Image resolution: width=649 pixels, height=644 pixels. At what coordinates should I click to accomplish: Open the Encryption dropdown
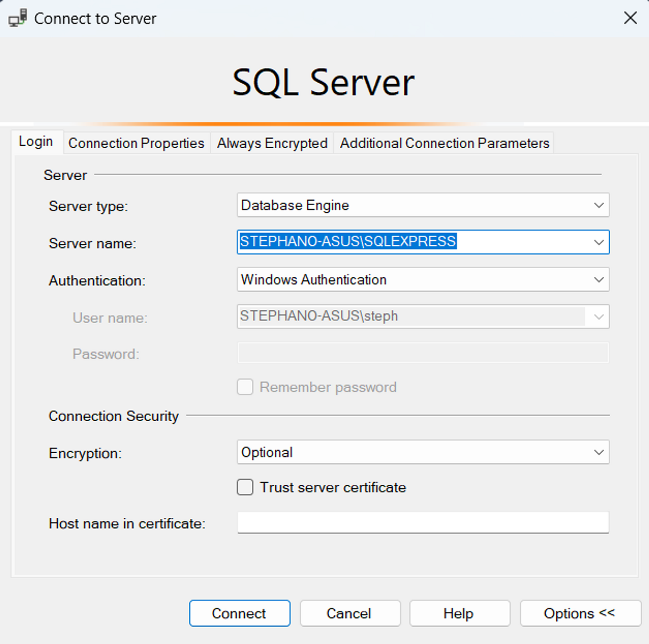click(x=598, y=452)
